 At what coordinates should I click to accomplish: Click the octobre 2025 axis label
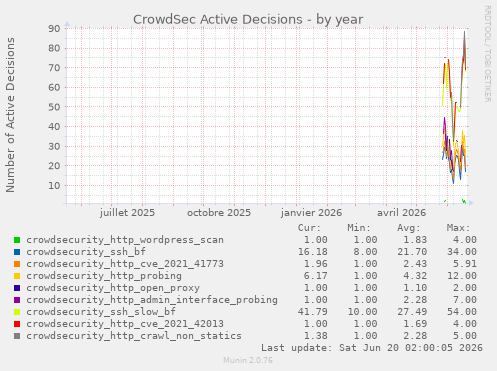coord(219,213)
